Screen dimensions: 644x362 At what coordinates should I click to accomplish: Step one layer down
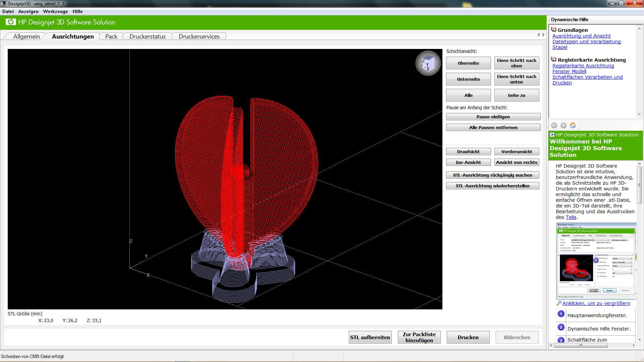point(517,79)
